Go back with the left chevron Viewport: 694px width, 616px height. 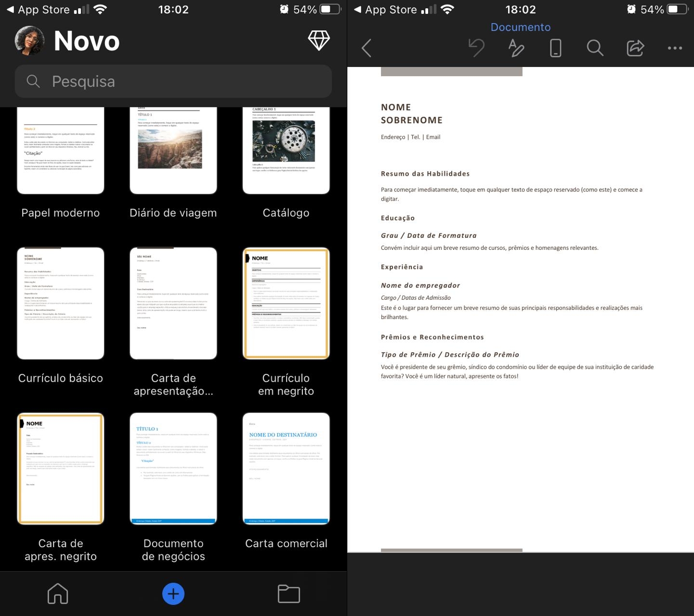tap(367, 48)
